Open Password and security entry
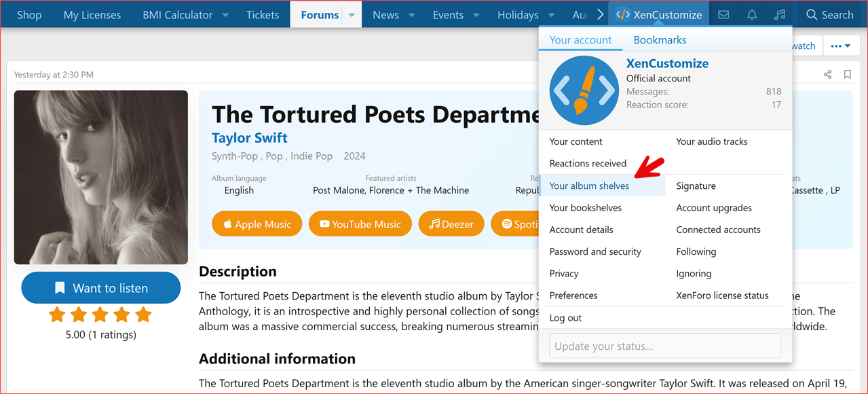Viewport: 868px width, 394px height. pyautogui.click(x=595, y=251)
